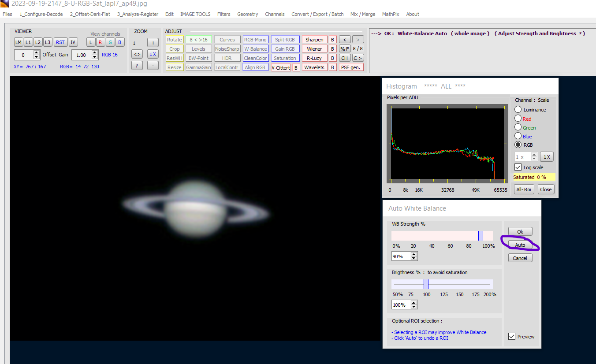Click the LM viewer button
The height and width of the screenshot is (364, 596).
point(18,42)
